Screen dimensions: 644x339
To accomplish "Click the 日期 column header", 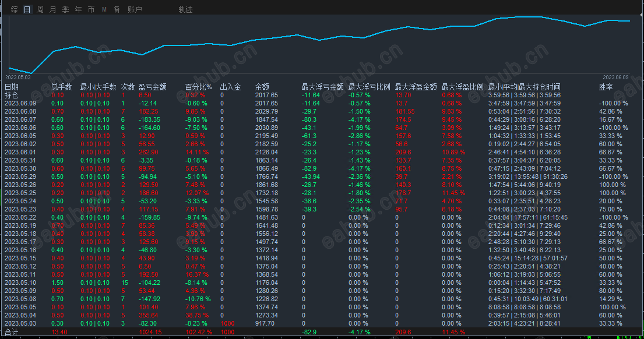I will 12,87.
